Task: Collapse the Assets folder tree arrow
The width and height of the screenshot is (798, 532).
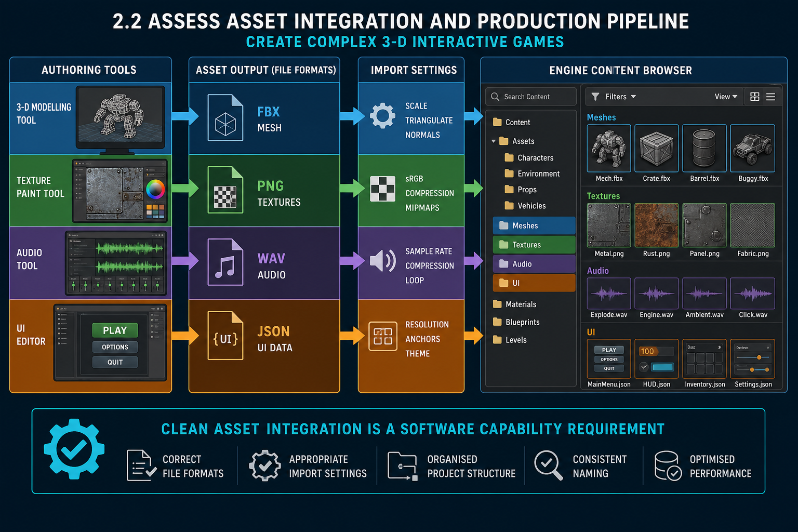Action: 494,141
